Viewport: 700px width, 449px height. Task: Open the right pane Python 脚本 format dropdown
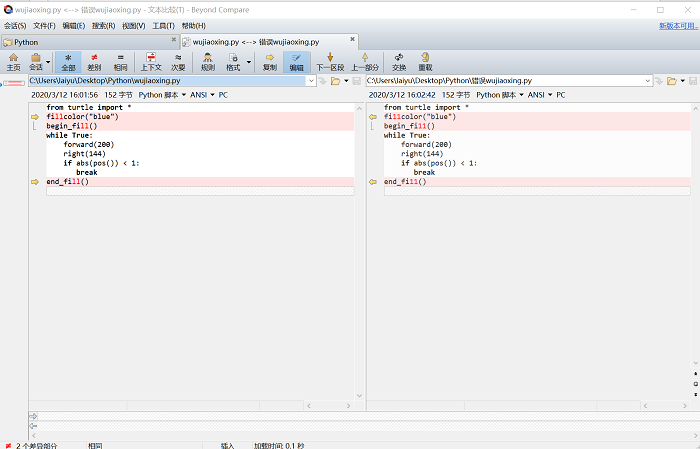tap(502, 95)
